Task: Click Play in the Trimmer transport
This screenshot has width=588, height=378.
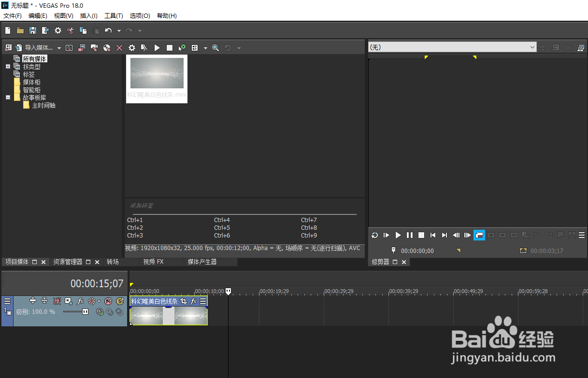Action: point(398,235)
